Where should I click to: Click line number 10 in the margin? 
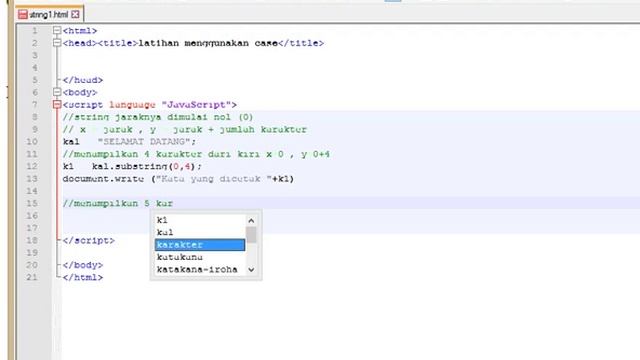(x=32, y=142)
